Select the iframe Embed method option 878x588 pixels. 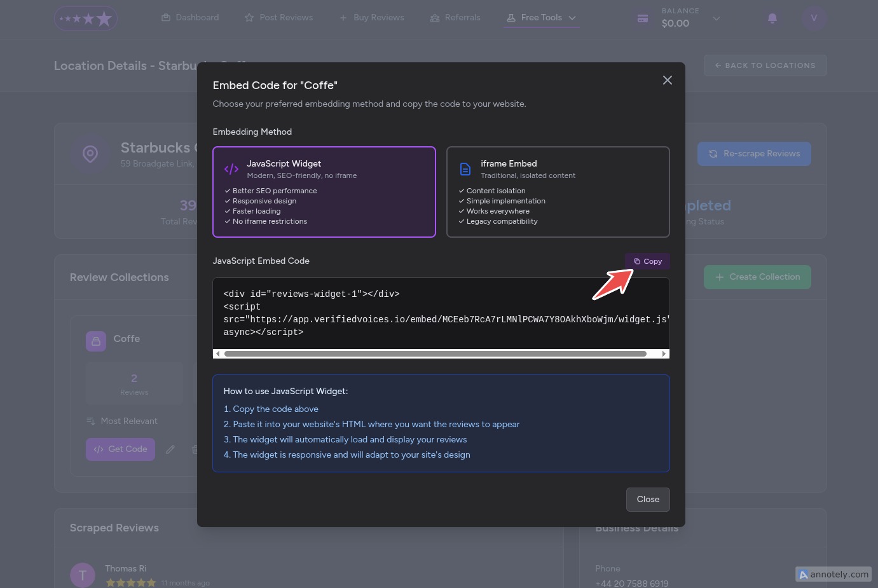point(558,192)
